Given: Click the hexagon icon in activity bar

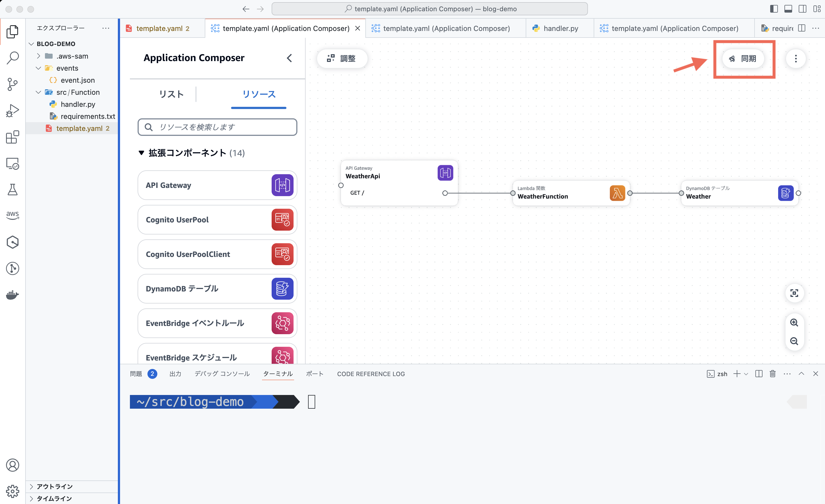Looking at the screenshot, I should pos(12,242).
